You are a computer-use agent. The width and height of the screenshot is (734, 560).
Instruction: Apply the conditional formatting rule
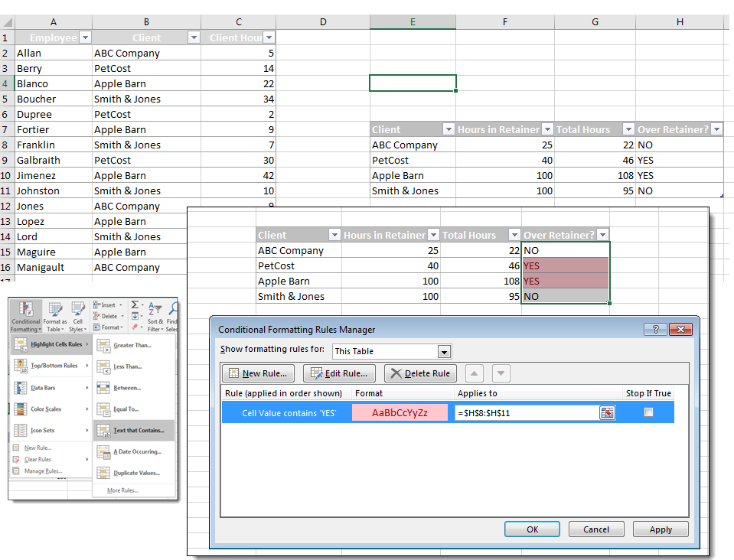coord(660,529)
